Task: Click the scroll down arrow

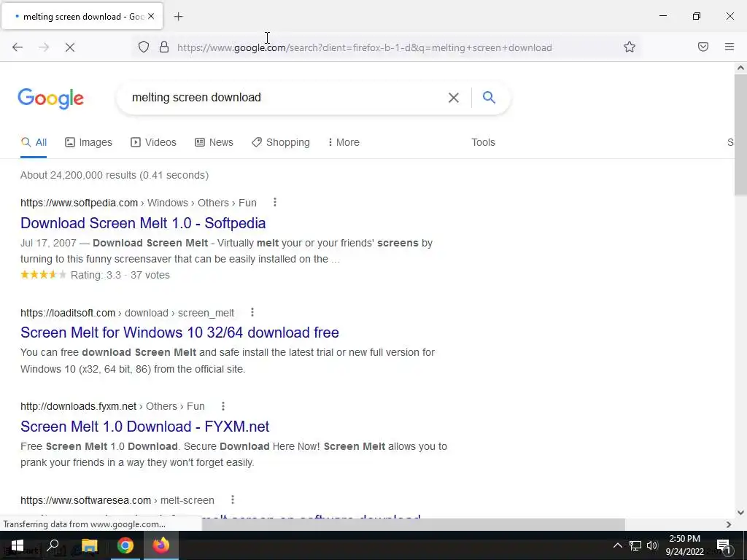Action: [740, 513]
